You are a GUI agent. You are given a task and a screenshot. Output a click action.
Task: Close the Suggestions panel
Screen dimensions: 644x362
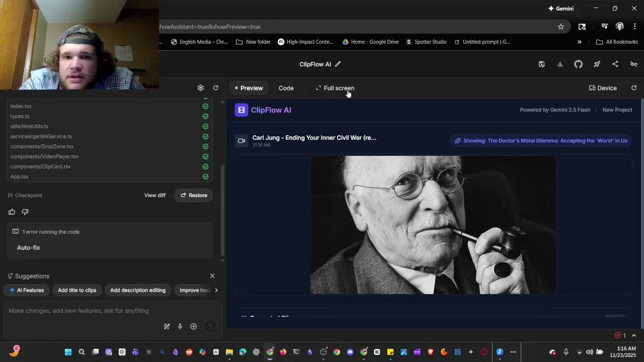212,276
